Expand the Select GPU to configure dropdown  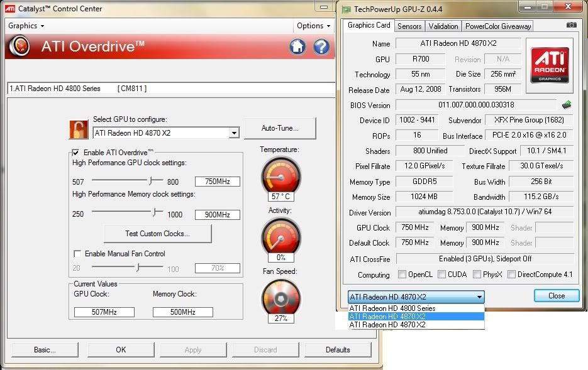234,133
